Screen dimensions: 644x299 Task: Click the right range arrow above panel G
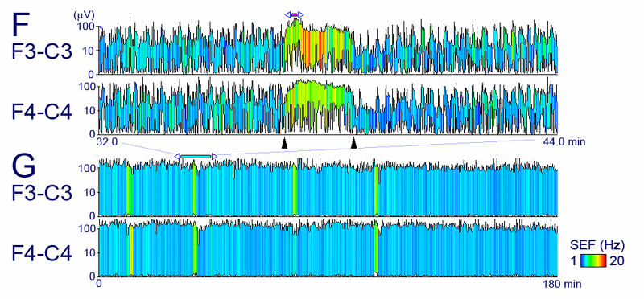214,156
